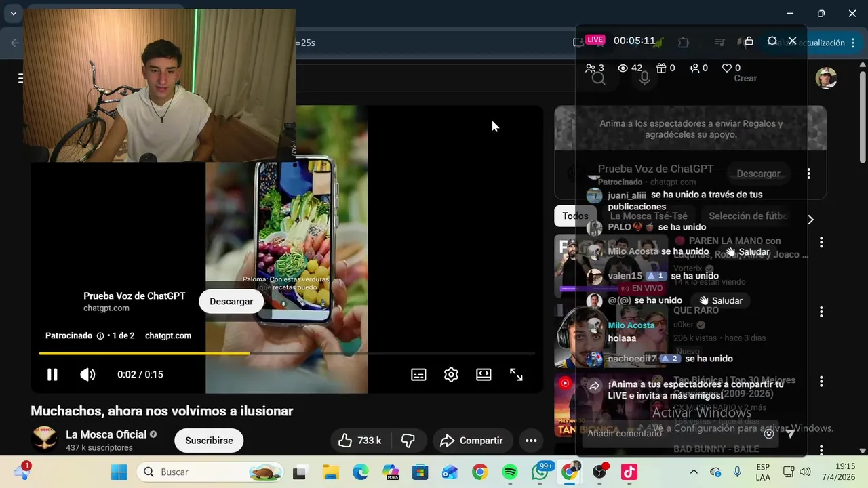Click the eye icon showing 42 views
868x488 pixels.
[623, 68]
